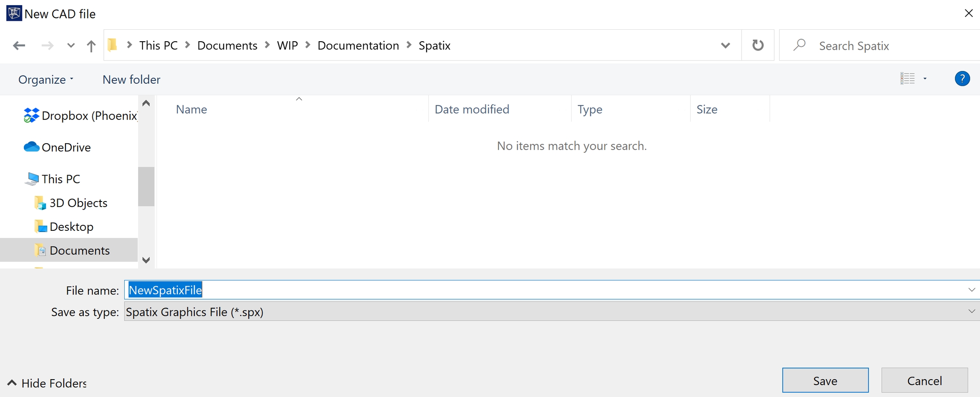The image size is (980, 397).
Task: Expand the address bar previous locations list
Action: point(725,45)
